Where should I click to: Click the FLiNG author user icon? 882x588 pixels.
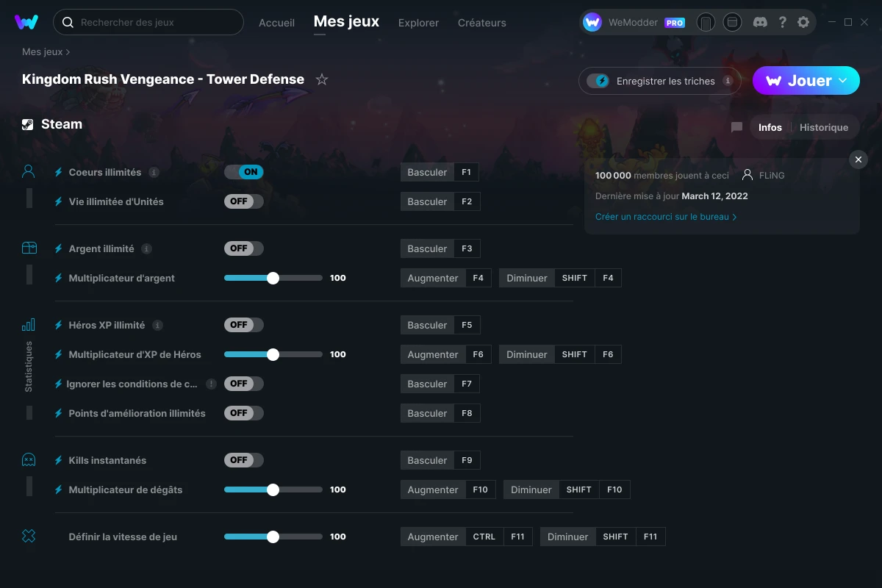pyautogui.click(x=747, y=175)
